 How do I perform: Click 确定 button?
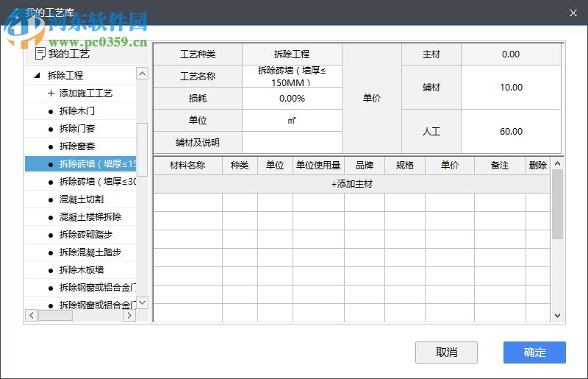[x=534, y=353]
